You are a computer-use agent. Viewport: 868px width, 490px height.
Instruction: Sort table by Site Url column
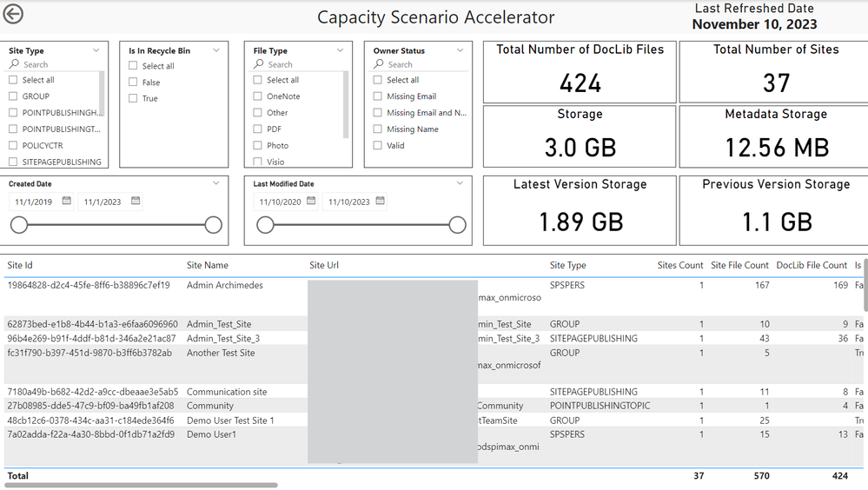[324, 265]
